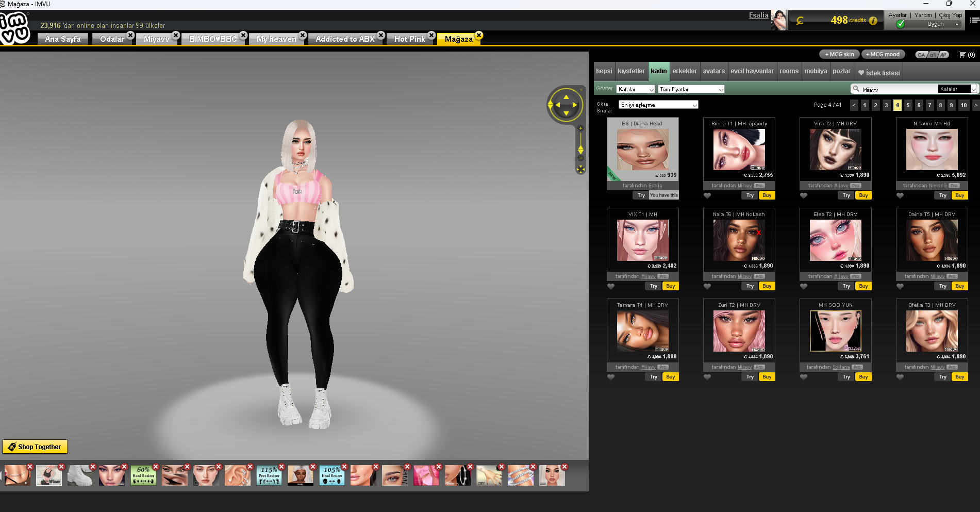The height and width of the screenshot is (512, 980).
Task: Click the Miiavv search field
Action: coord(899,89)
